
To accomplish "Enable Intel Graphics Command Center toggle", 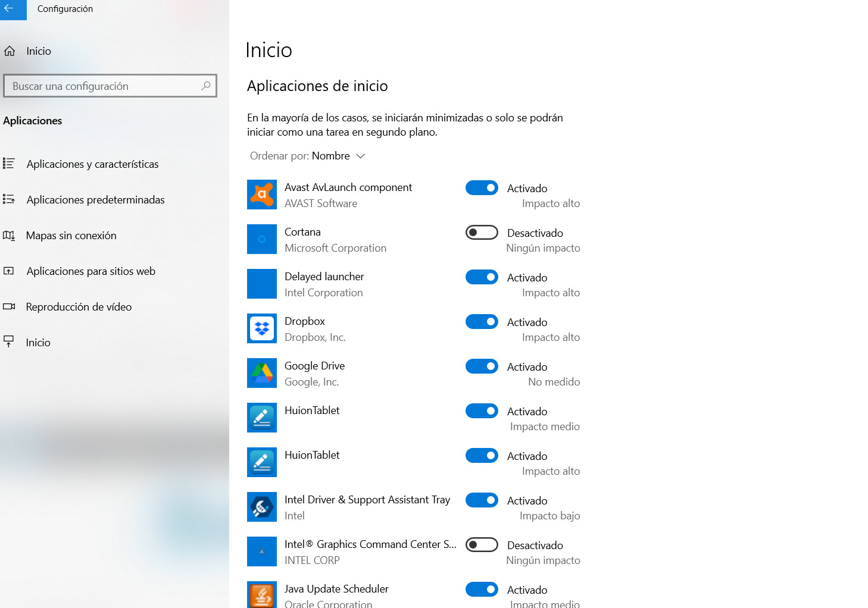I will click(482, 545).
